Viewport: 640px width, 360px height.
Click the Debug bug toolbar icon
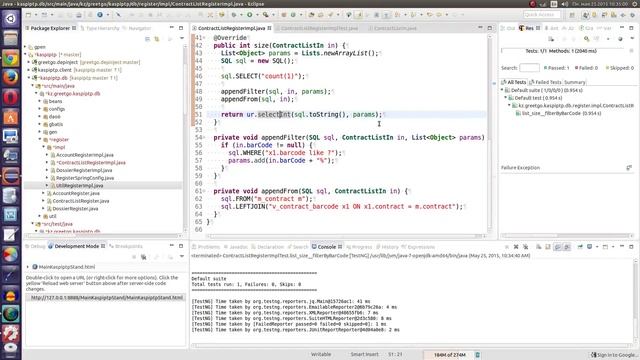click(x=234, y=15)
